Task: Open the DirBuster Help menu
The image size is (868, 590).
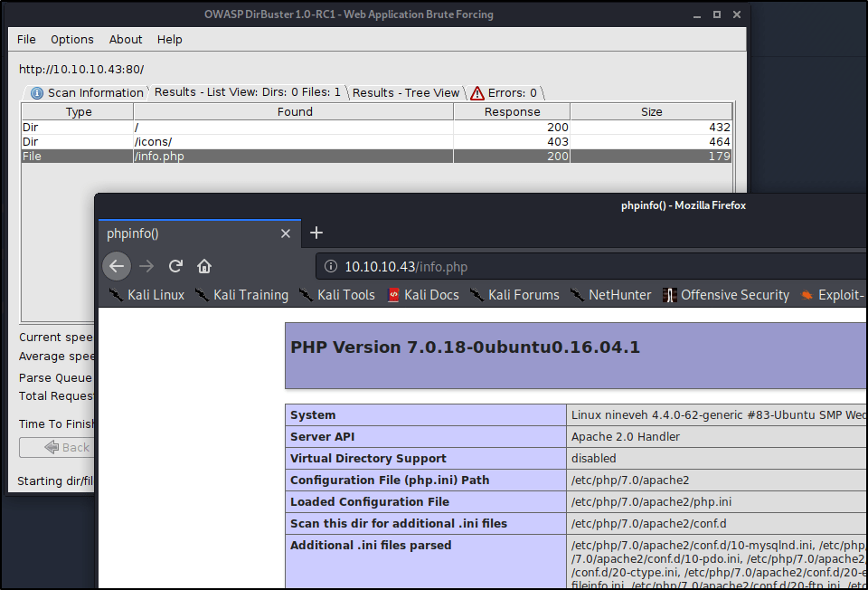Action: pyautogui.click(x=170, y=39)
